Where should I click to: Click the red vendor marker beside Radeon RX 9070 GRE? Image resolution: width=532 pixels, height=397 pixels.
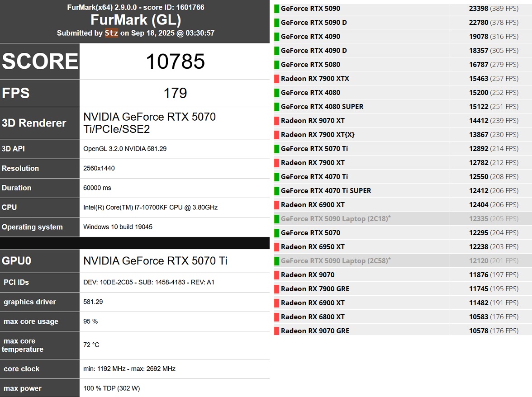pyautogui.click(x=277, y=331)
